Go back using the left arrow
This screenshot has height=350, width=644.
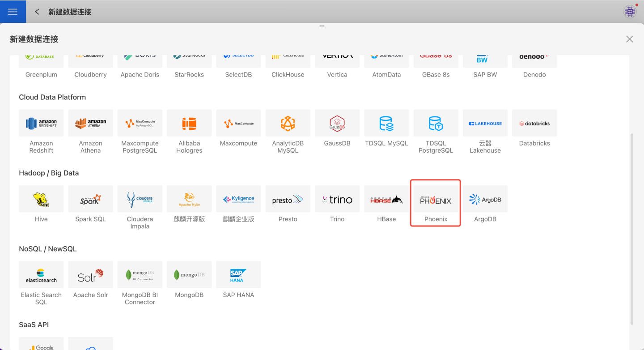tap(37, 12)
